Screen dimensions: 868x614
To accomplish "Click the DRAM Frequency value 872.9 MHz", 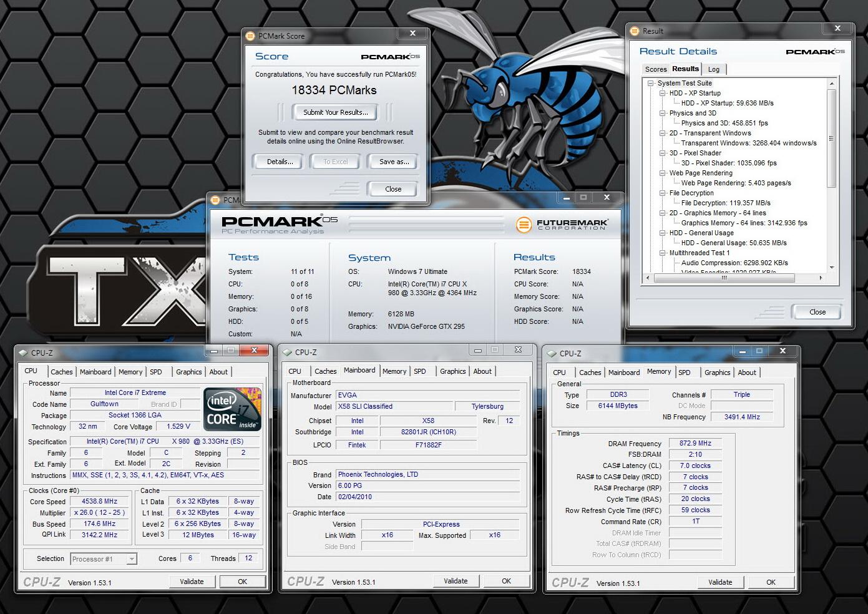I will (x=695, y=443).
